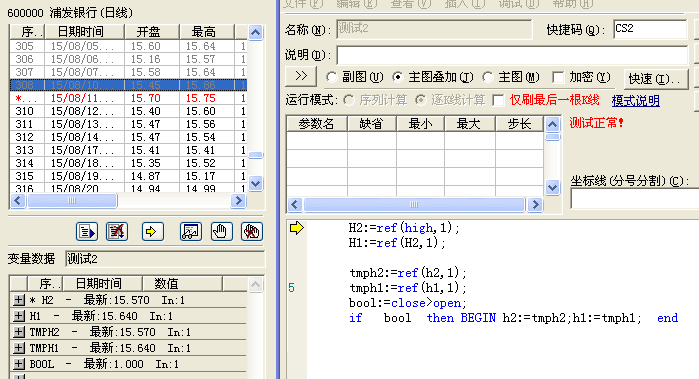
Task: Select the 副图(U) radio button
Action: tap(331, 77)
